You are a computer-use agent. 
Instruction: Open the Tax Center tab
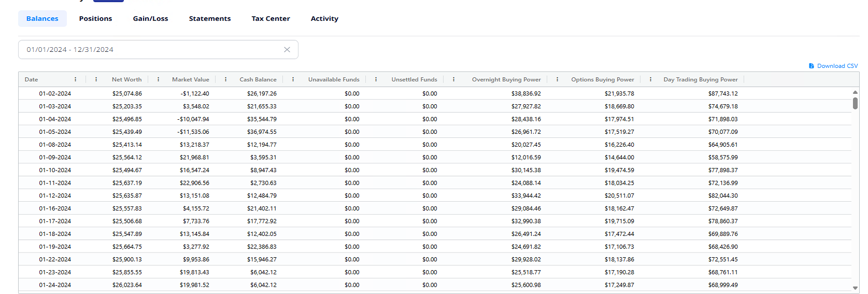click(x=271, y=19)
